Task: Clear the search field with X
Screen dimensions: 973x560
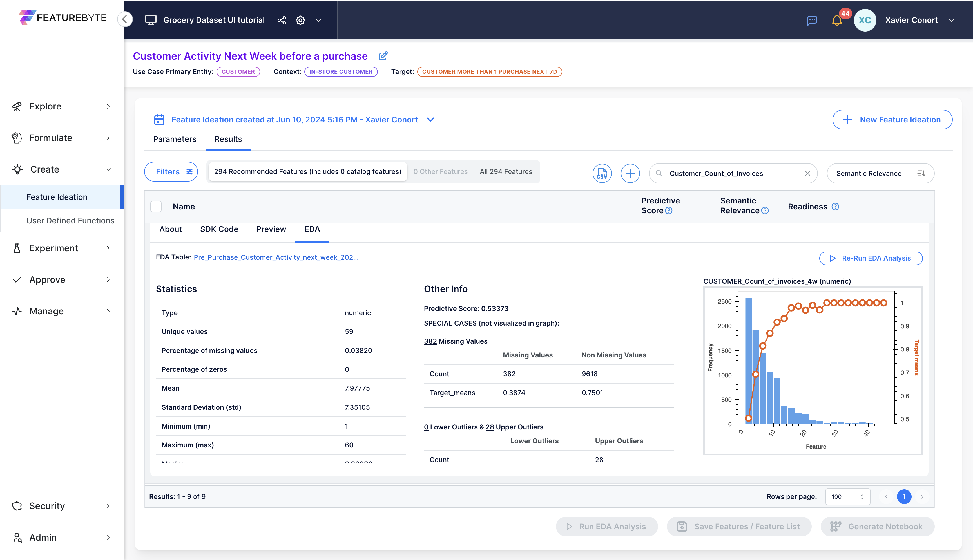Action: point(807,173)
